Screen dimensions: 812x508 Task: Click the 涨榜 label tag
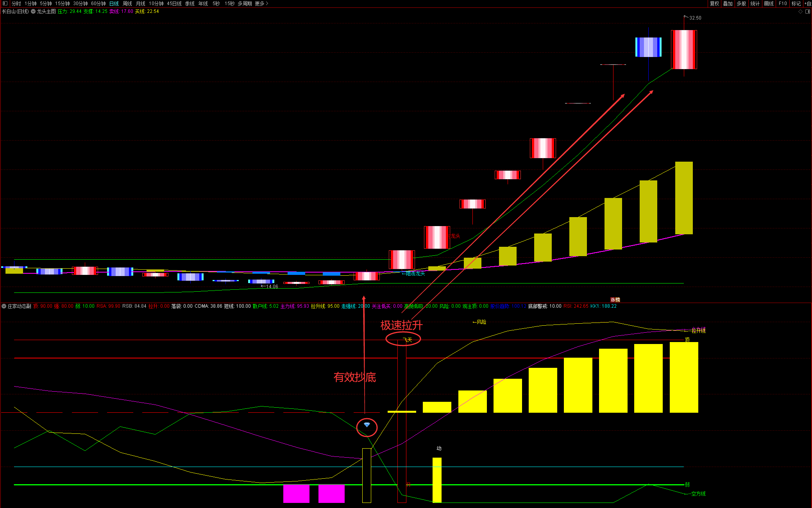click(x=615, y=300)
